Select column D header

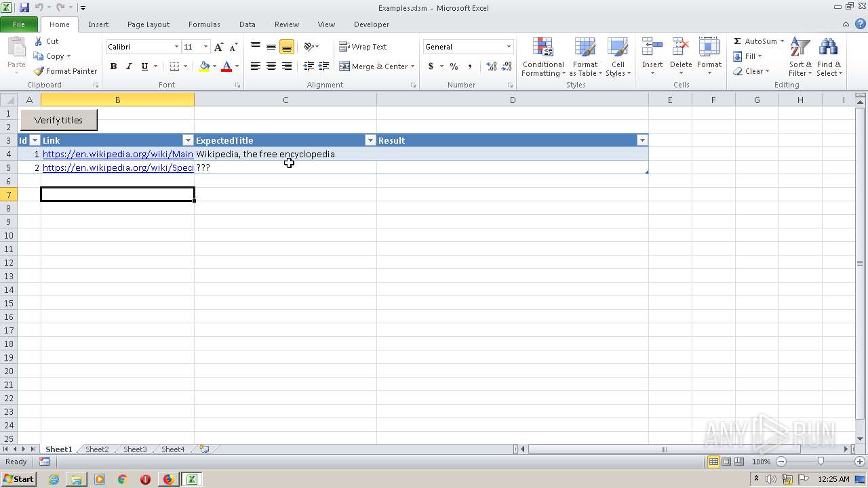point(513,100)
